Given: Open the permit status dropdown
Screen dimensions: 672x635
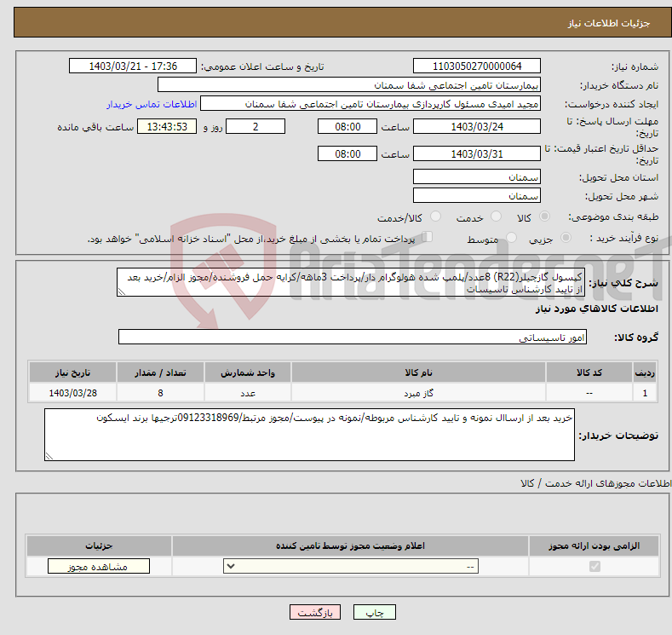Looking at the screenshot, I should pos(351,567).
